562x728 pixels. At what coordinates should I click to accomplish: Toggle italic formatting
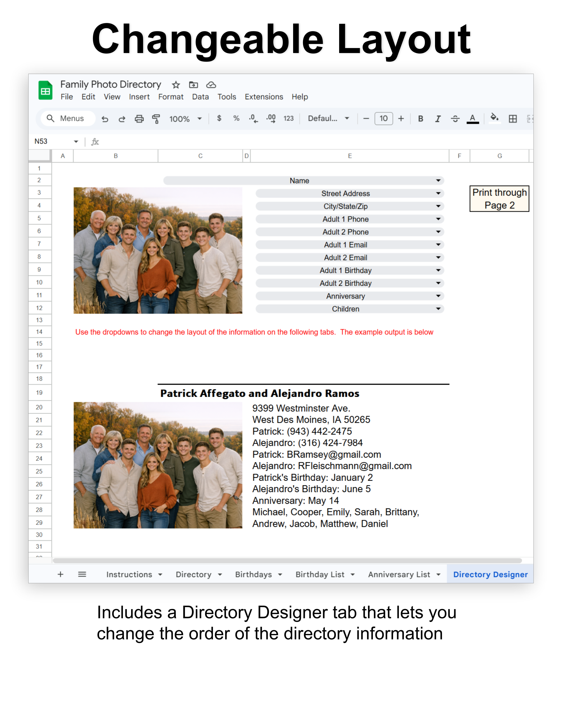[438, 118]
